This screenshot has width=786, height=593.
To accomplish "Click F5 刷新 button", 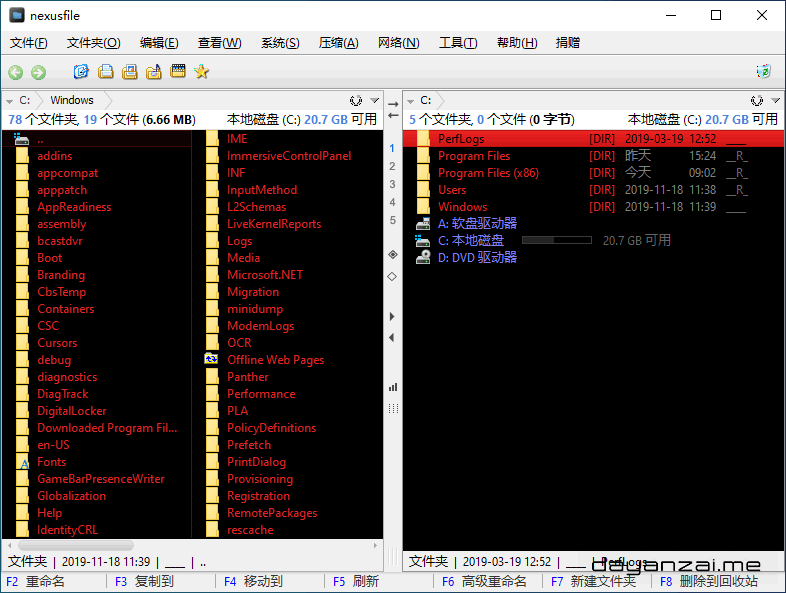I will coord(356,581).
